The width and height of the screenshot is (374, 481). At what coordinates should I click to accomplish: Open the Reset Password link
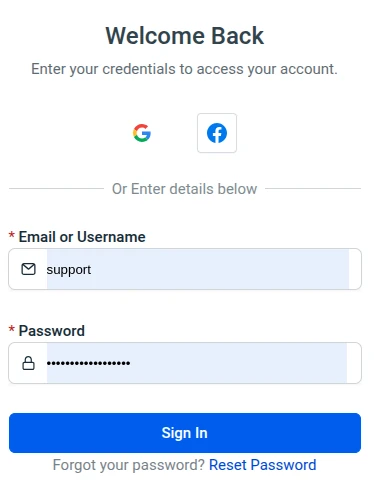click(263, 465)
